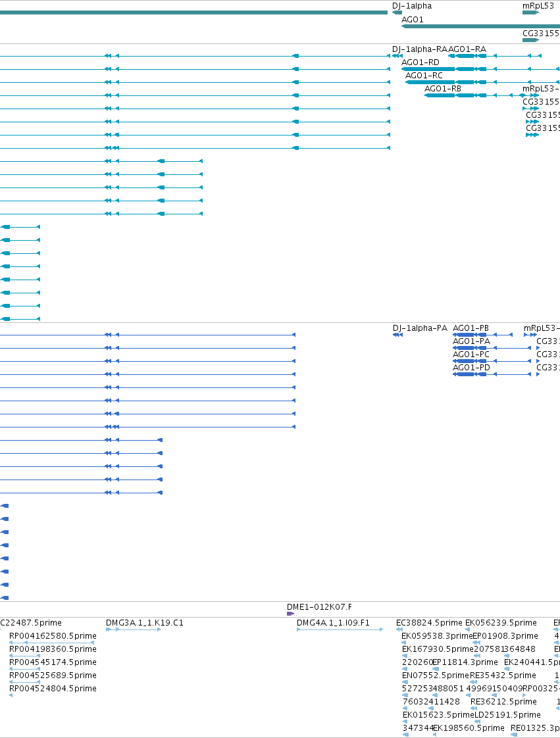Screen dimensions: 560x738
Task: Click the DJ-1alpha gene label
Action: click(x=412, y=6)
